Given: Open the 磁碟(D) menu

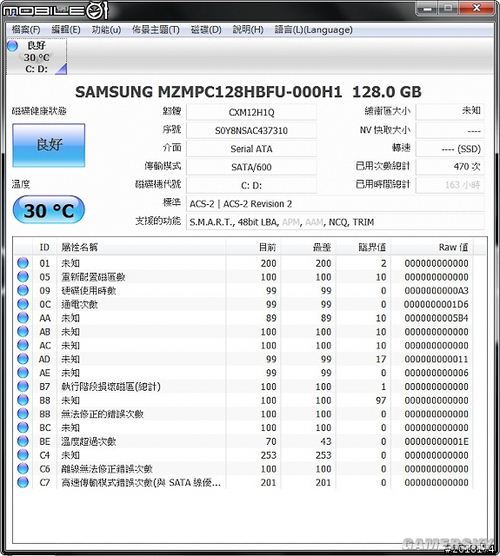Looking at the screenshot, I should pyautogui.click(x=206, y=29).
